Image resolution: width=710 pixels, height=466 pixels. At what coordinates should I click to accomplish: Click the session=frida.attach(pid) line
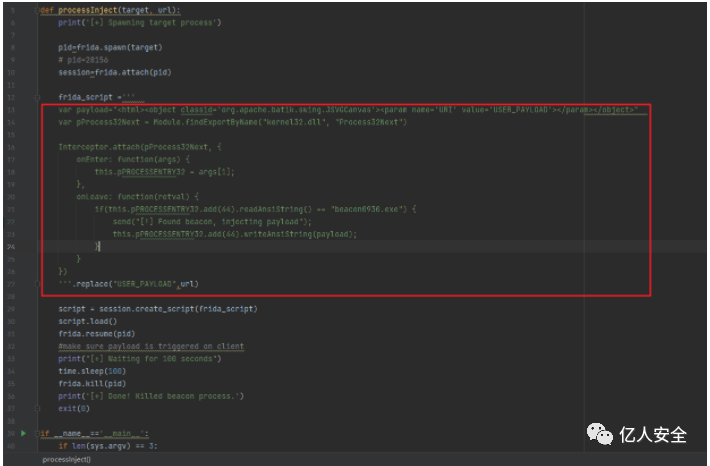pyautogui.click(x=115, y=72)
